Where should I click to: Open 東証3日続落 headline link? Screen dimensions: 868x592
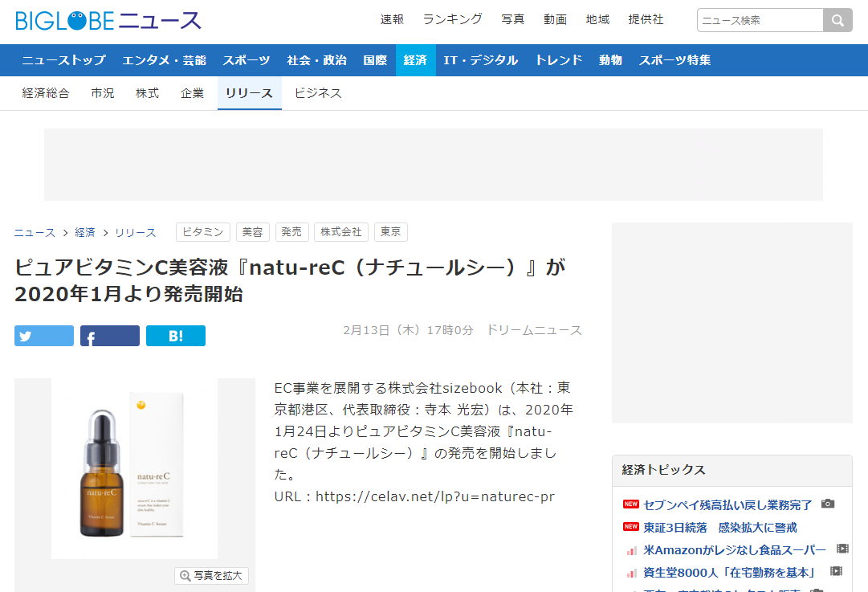click(x=719, y=527)
